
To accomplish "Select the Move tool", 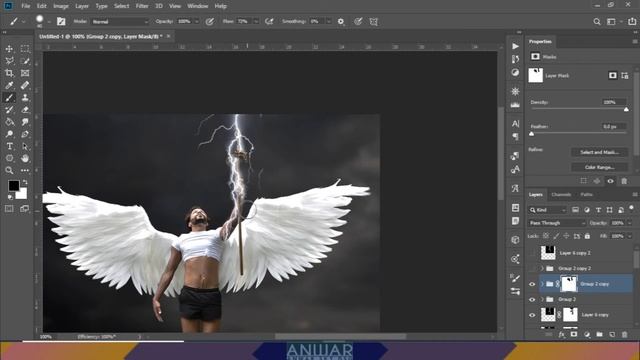I will click(9, 49).
